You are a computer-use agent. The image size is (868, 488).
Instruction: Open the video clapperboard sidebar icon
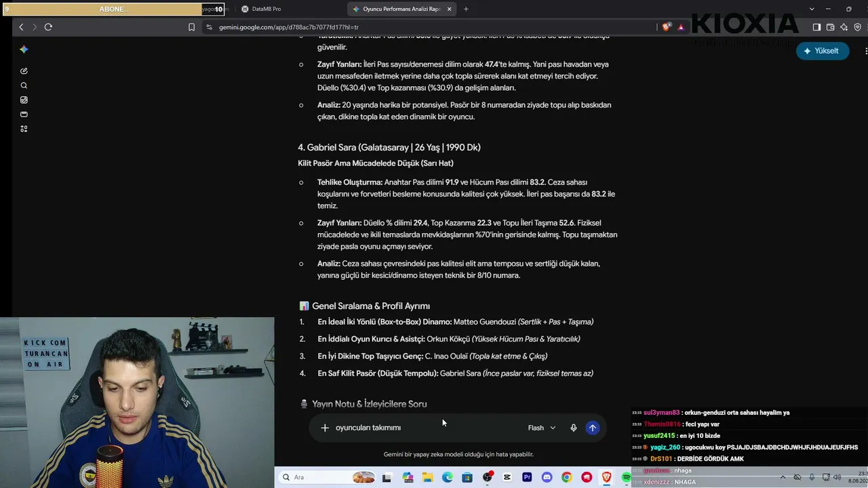(x=24, y=114)
